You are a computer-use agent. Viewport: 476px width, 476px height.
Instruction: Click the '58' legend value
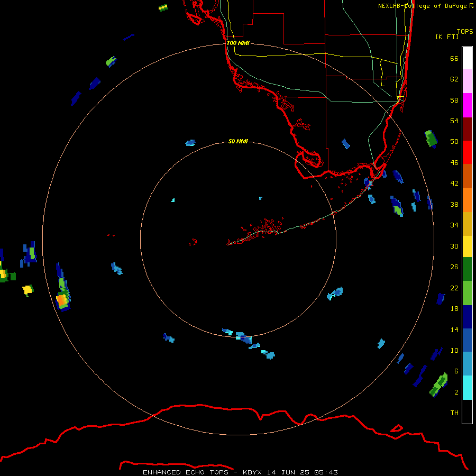[454, 100]
